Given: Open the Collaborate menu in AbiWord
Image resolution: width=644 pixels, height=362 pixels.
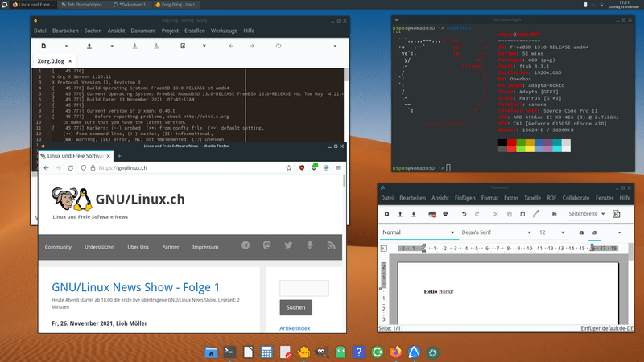Looking at the screenshot, I should pyautogui.click(x=576, y=198).
